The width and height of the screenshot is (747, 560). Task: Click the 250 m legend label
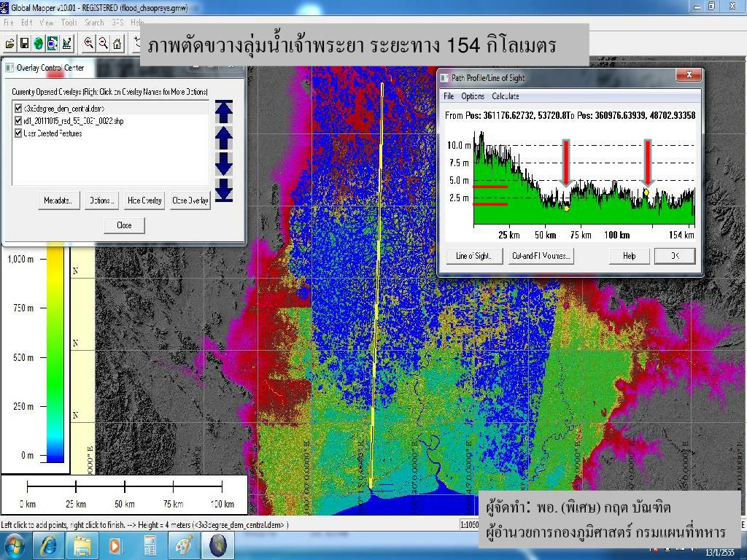23,406
